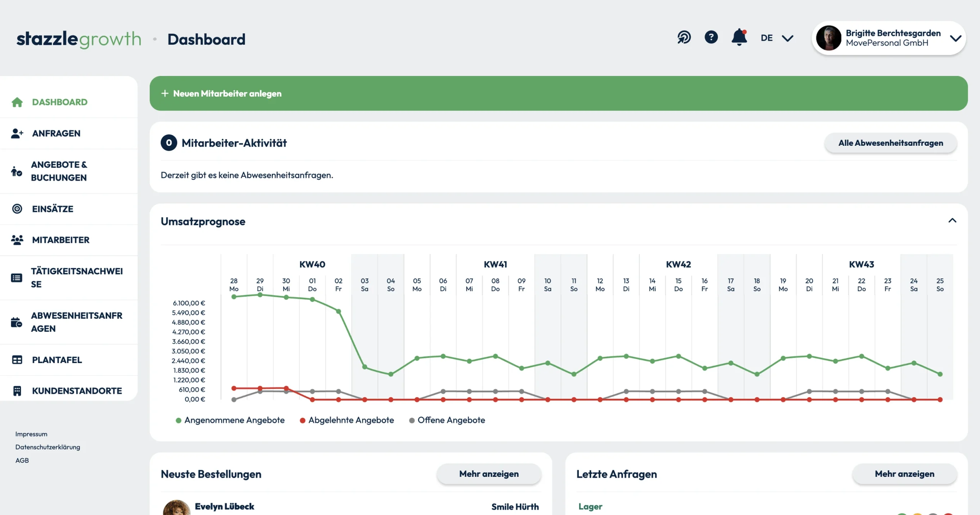
Task: Open the Anfragen menu item
Action: (69, 133)
